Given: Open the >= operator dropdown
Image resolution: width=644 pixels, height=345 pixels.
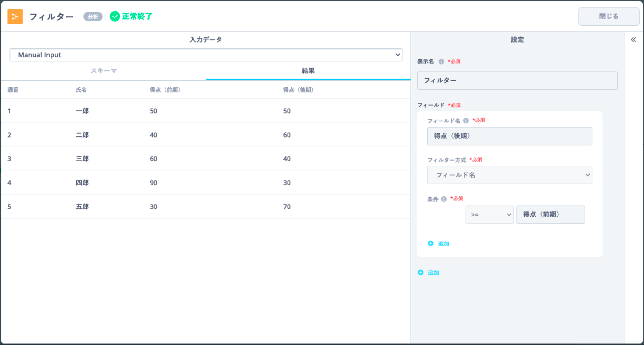Looking at the screenshot, I should click(x=489, y=214).
